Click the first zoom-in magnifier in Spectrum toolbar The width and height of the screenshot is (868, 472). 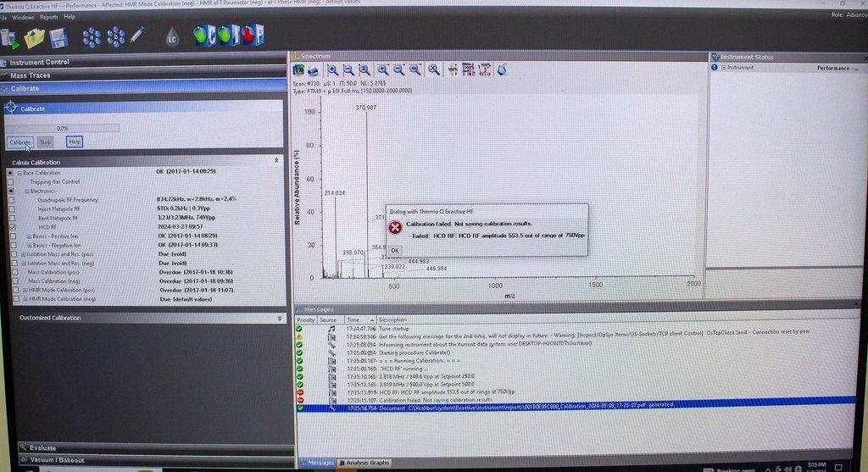coord(332,69)
